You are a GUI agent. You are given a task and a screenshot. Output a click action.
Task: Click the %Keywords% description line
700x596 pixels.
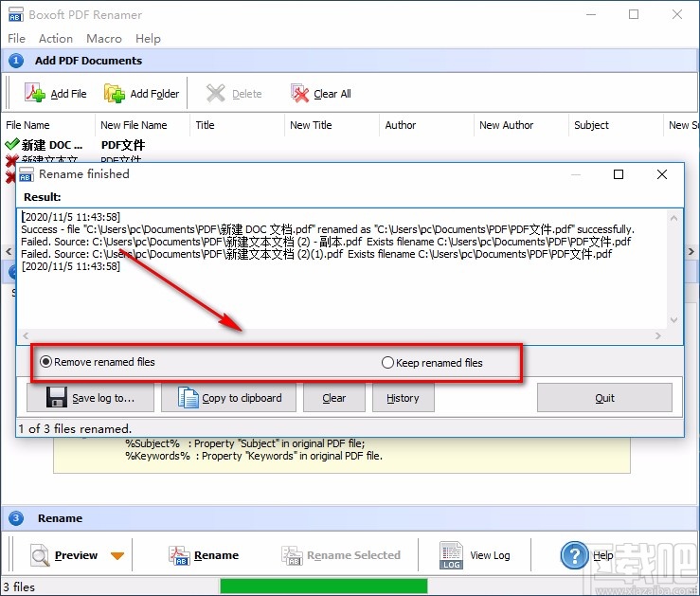254,456
